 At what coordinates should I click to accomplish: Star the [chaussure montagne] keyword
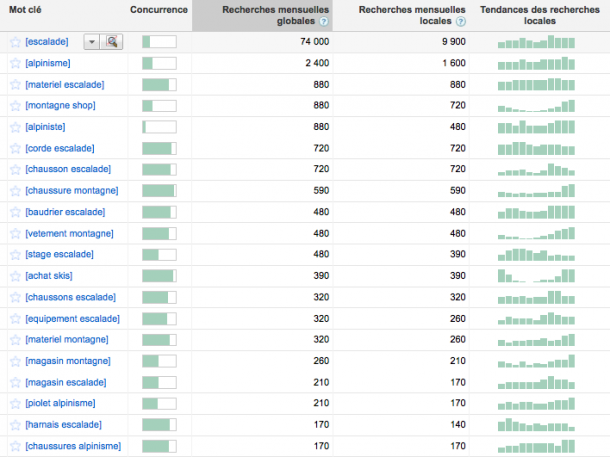pyautogui.click(x=15, y=191)
